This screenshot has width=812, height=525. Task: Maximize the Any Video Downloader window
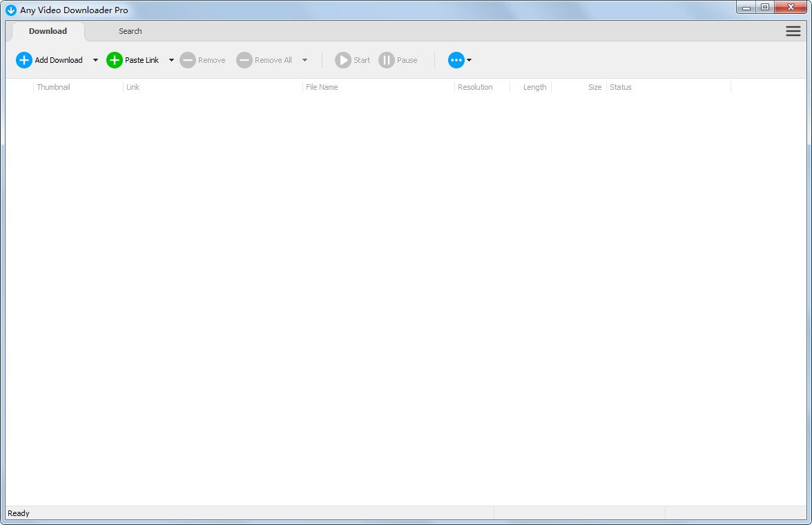click(x=764, y=8)
